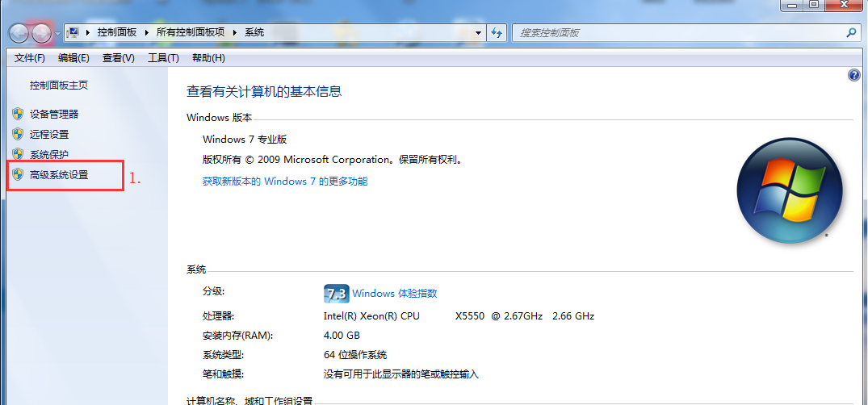
Task: Click shield icon beside 远程设置
Action: 18,134
